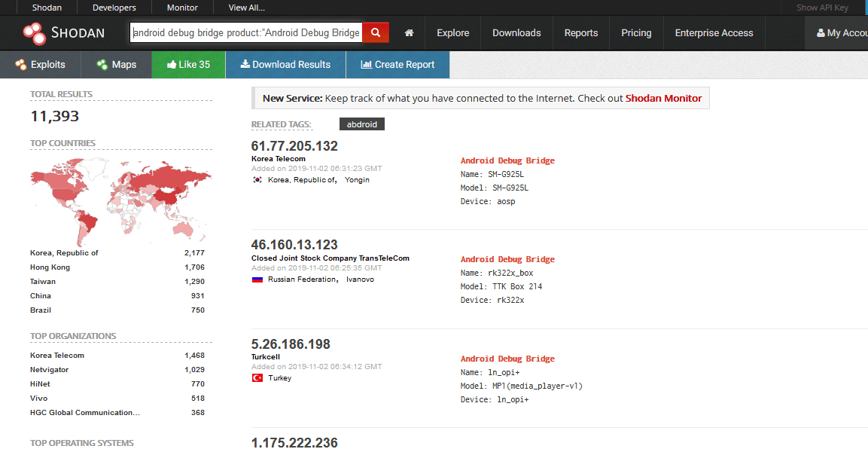Open Enterprise Access page
Screen dimensions: 868x449
[714, 33]
